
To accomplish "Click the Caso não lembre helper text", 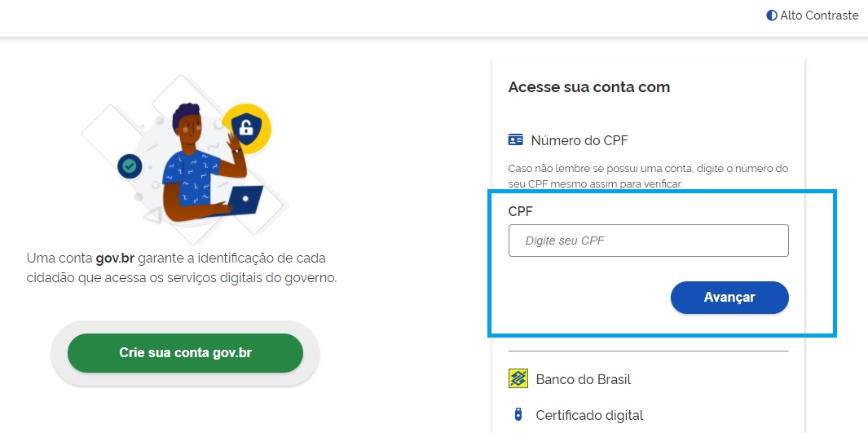I will [x=648, y=176].
